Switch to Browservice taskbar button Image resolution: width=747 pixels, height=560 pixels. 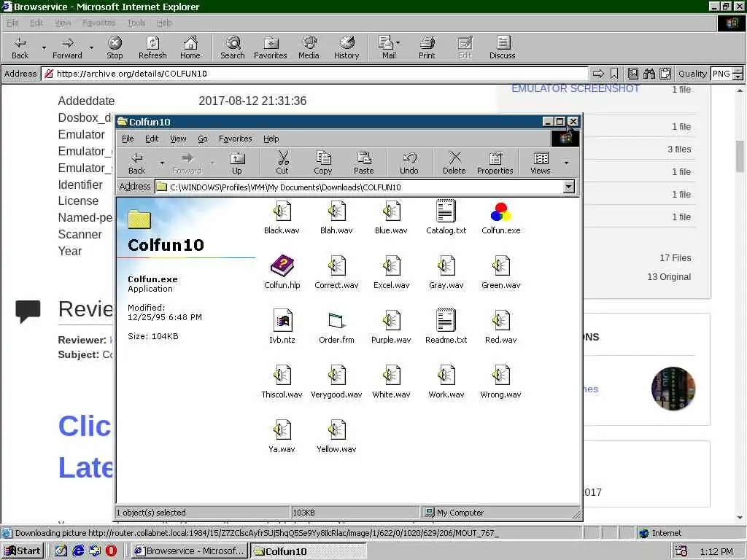190,551
